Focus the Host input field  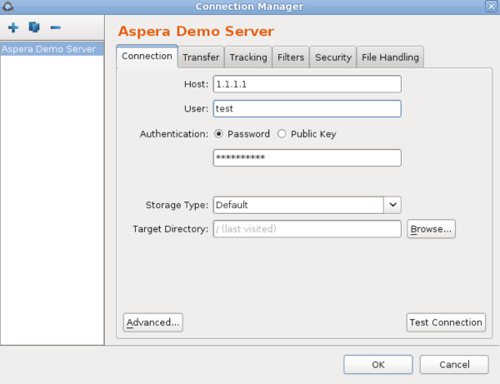(307, 84)
